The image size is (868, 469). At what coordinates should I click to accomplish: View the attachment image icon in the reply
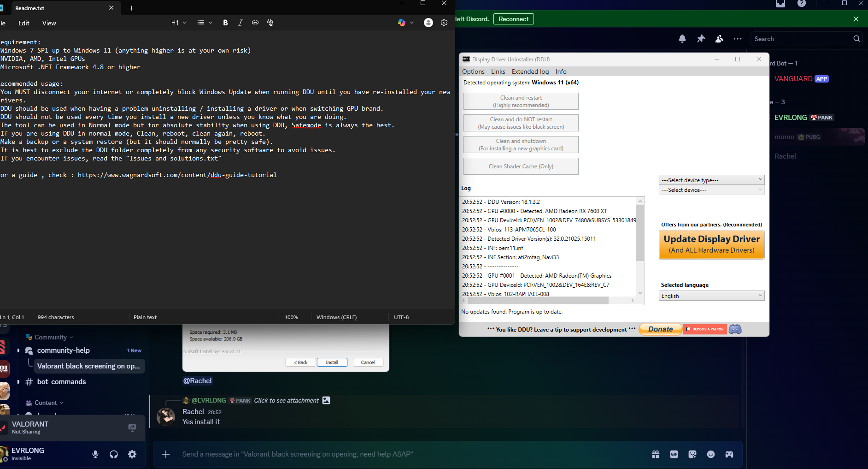326,400
